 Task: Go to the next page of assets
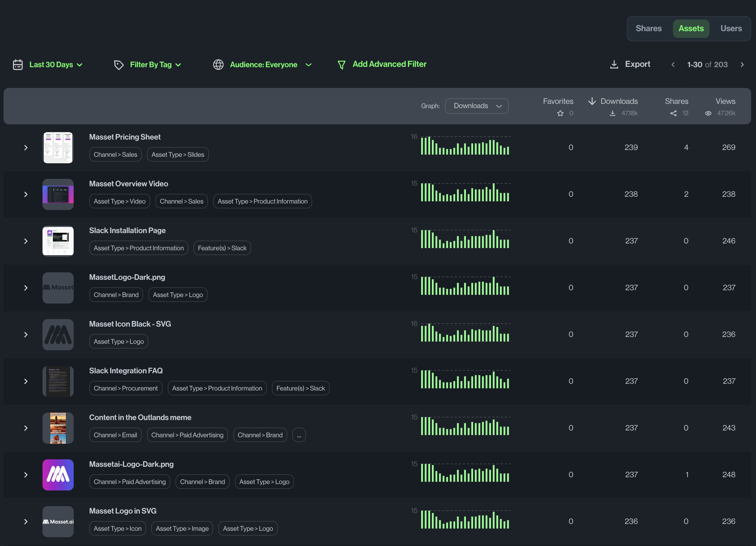tap(743, 65)
